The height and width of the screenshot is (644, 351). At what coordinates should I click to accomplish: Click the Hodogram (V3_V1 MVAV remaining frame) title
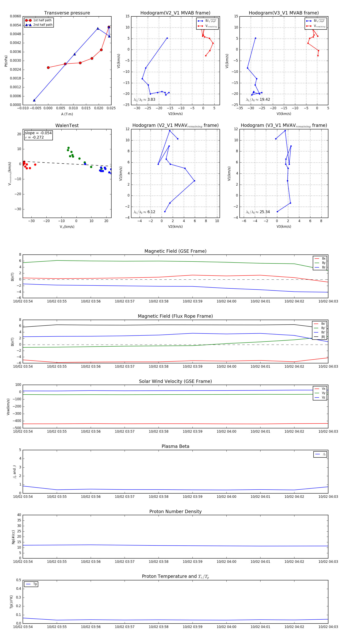284,125
